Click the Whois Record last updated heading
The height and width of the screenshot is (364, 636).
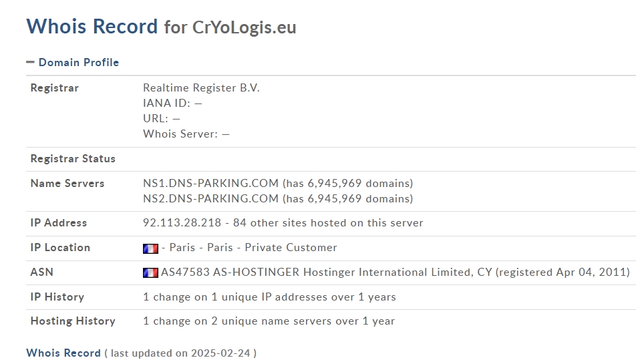click(141, 353)
